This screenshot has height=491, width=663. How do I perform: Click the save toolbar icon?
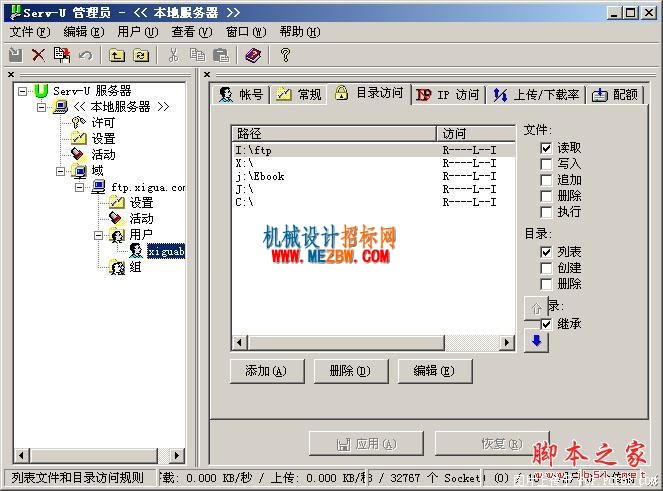[16, 55]
